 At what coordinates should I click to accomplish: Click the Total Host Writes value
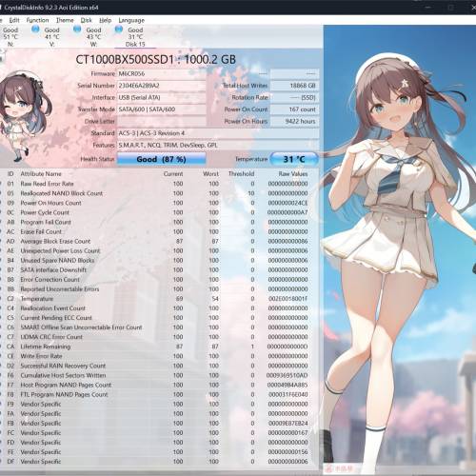coord(294,86)
